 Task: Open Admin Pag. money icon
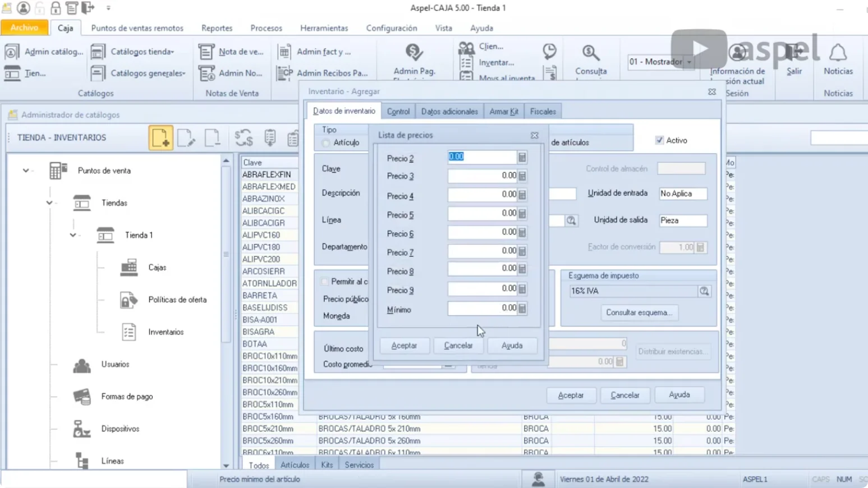tap(414, 53)
